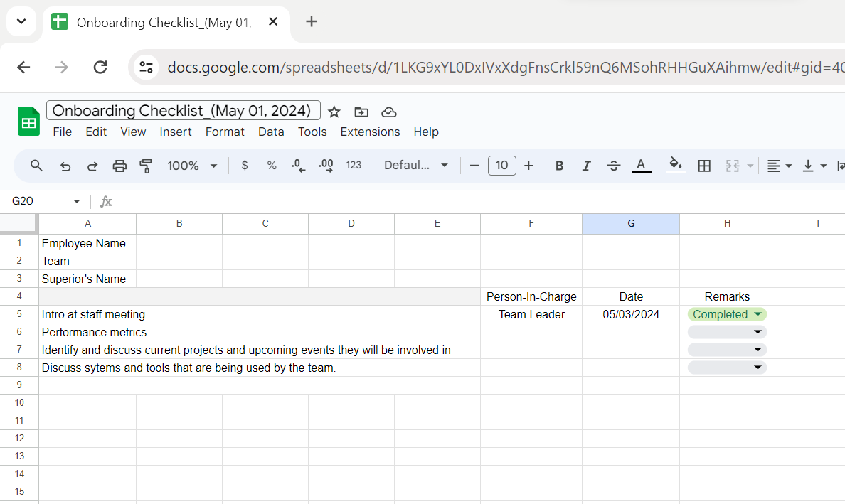
Task: Open the Remarks dropdown for Performance metrics
Action: (x=727, y=332)
